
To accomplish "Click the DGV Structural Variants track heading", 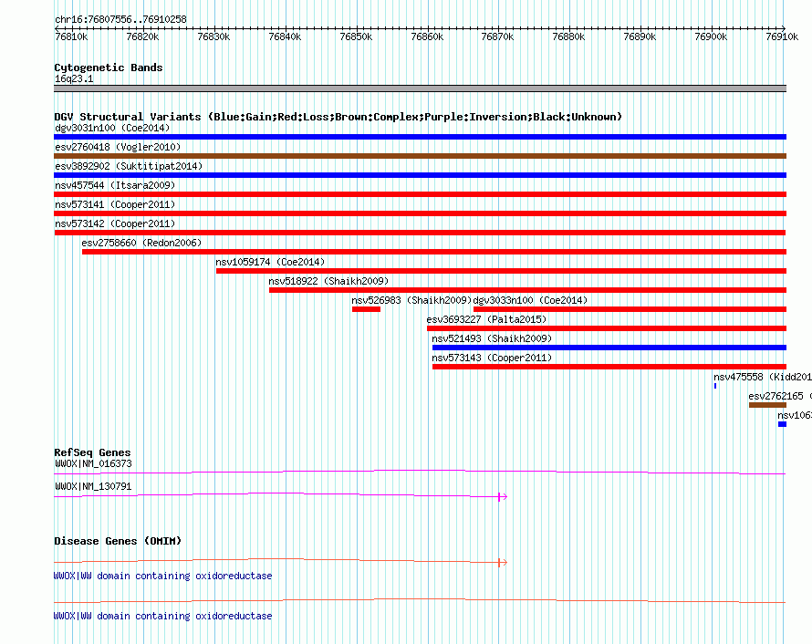I will (338, 117).
